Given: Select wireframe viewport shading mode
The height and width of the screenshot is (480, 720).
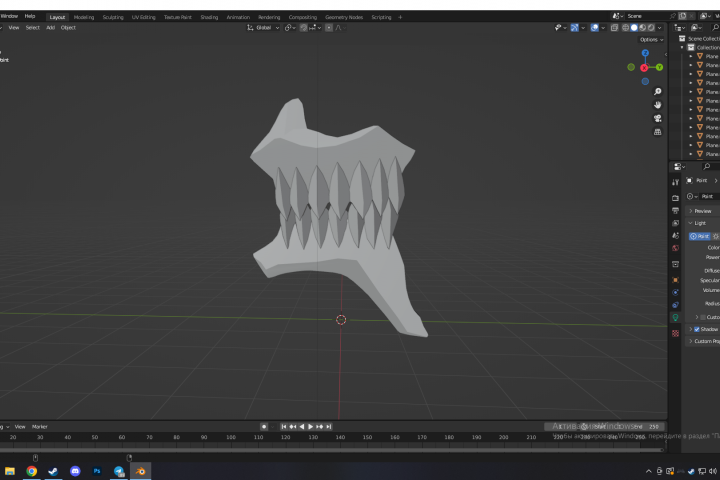Looking at the screenshot, I should coord(625,28).
